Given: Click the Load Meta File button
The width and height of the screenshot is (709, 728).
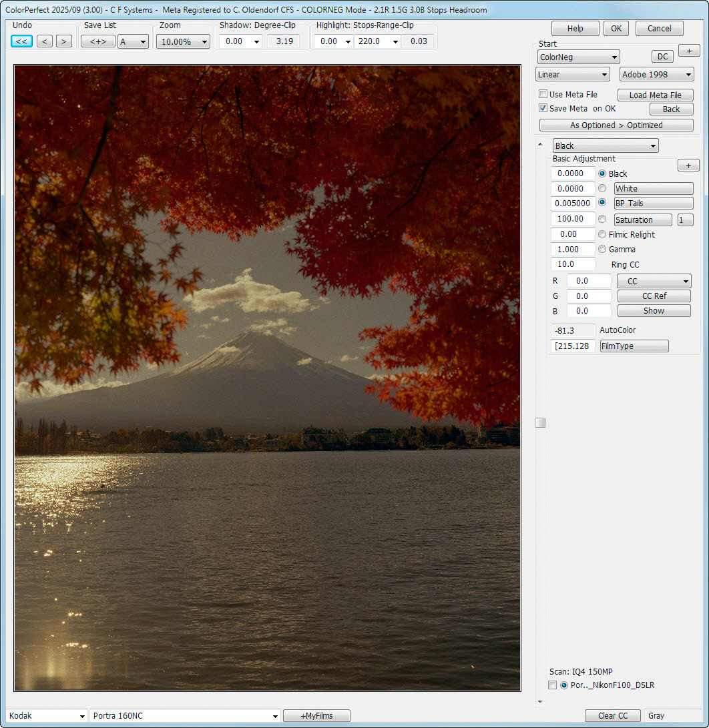Looking at the screenshot, I should pos(655,95).
